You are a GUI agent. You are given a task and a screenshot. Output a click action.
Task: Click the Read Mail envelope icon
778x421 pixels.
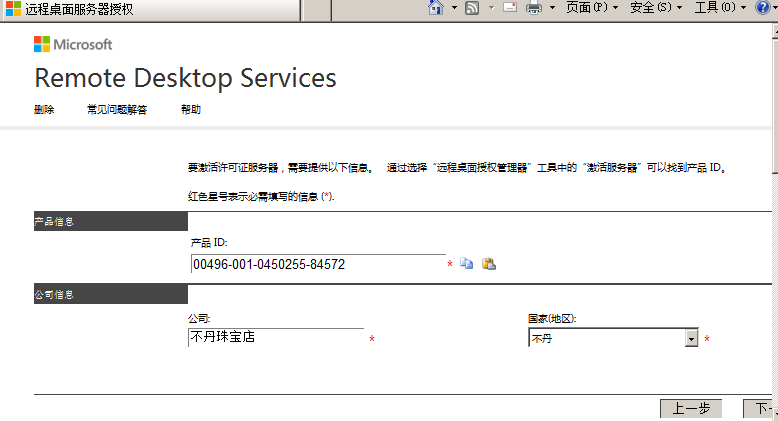point(510,8)
